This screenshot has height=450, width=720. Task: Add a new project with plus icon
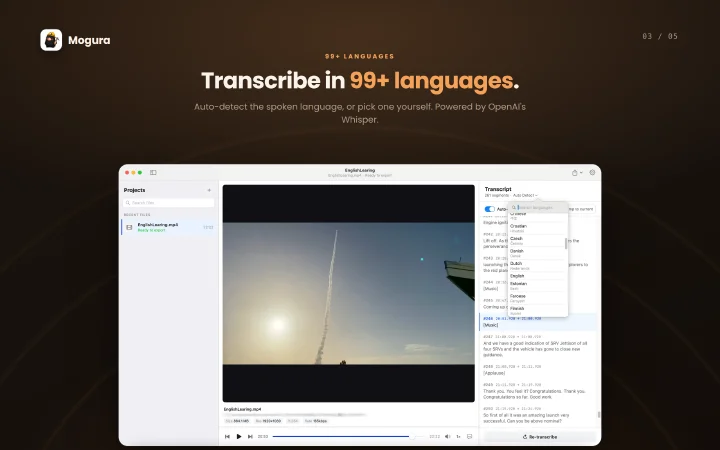[x=209, y=190]
